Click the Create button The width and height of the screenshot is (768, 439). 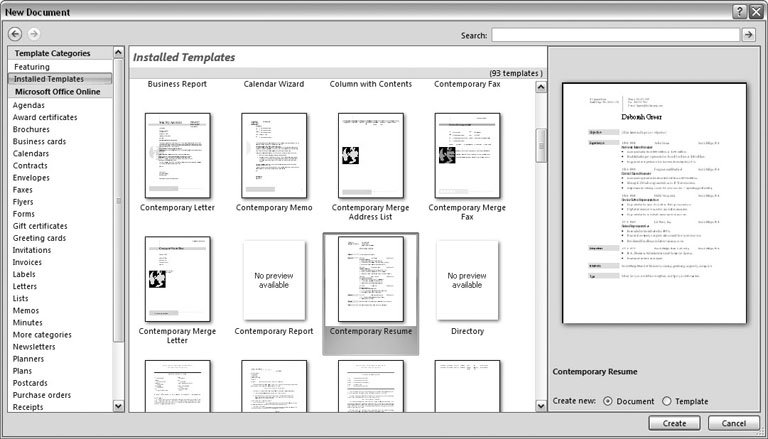pos(674,423)
